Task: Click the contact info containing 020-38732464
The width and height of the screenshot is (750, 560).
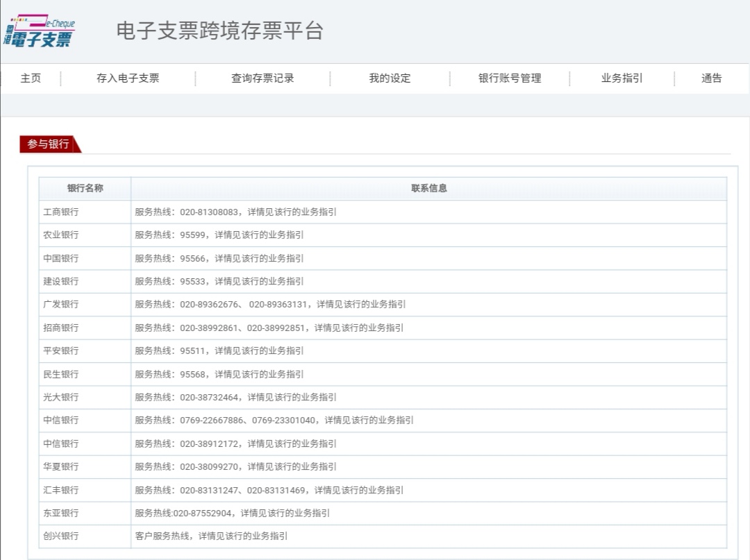Action: pos(235,397)
